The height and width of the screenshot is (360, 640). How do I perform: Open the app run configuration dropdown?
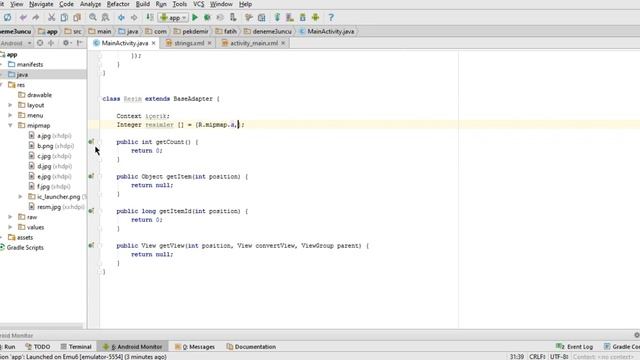click(x=173, y=18)
